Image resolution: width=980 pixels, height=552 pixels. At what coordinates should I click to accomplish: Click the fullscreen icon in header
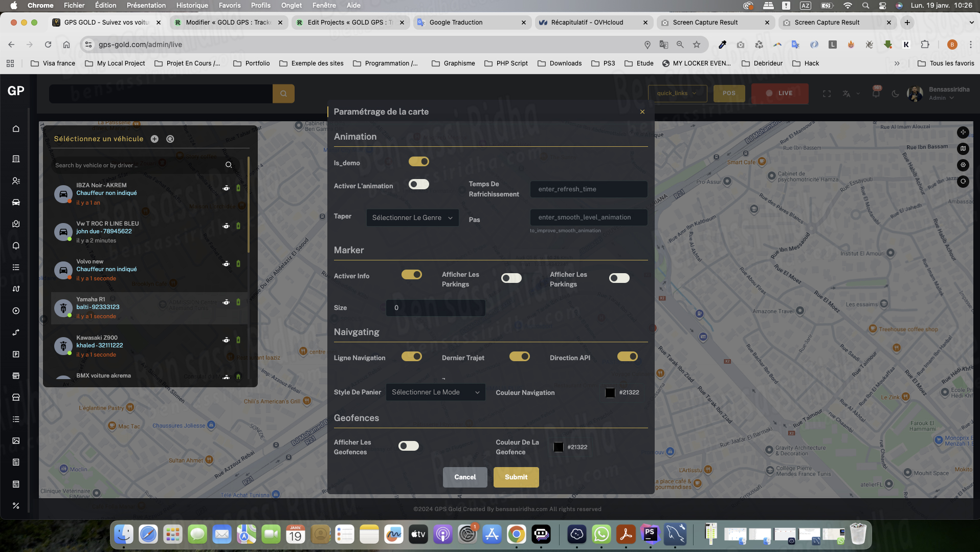[827, 94]
